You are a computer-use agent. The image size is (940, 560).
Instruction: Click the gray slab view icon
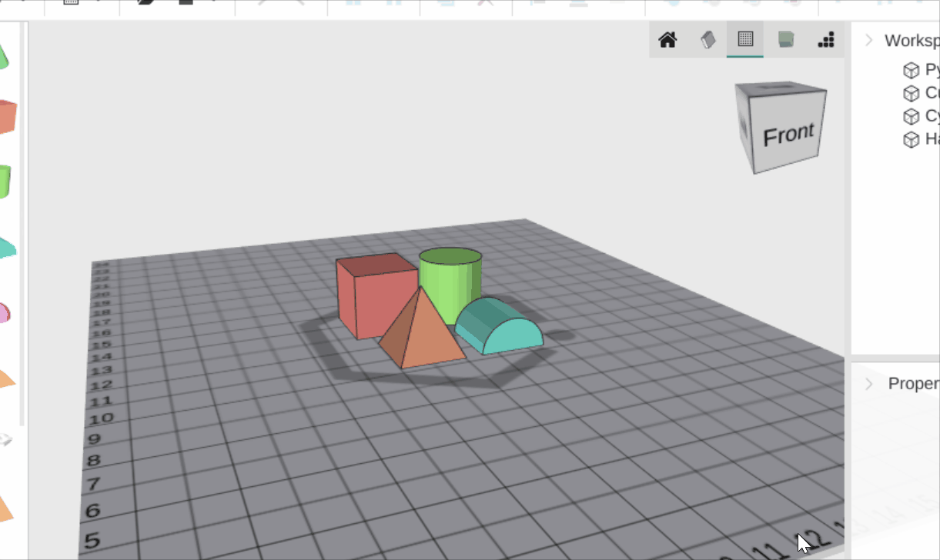pyautogui.click(x=708, y=40)
